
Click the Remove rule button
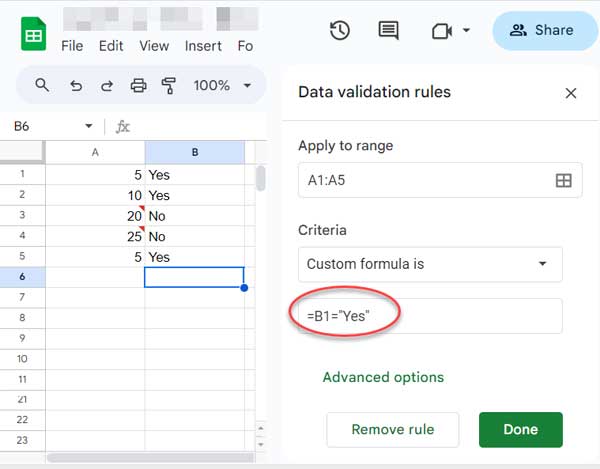tap(393, 430)
